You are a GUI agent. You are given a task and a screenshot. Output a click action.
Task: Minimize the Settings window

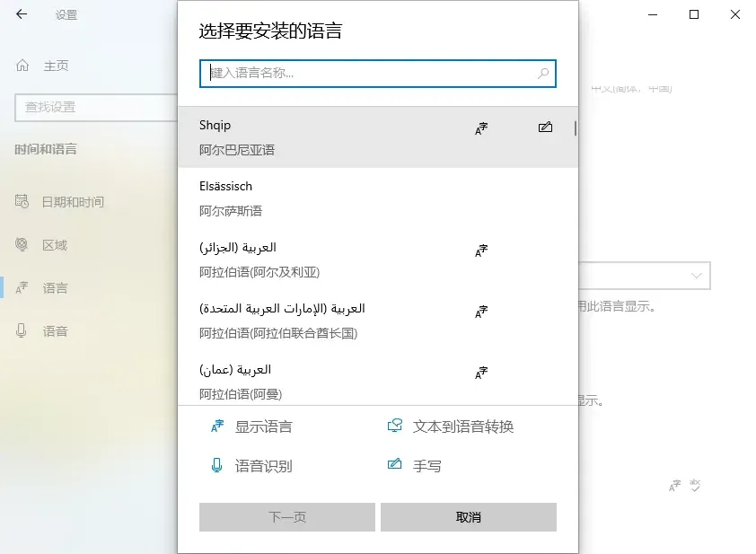click(653, 14)
